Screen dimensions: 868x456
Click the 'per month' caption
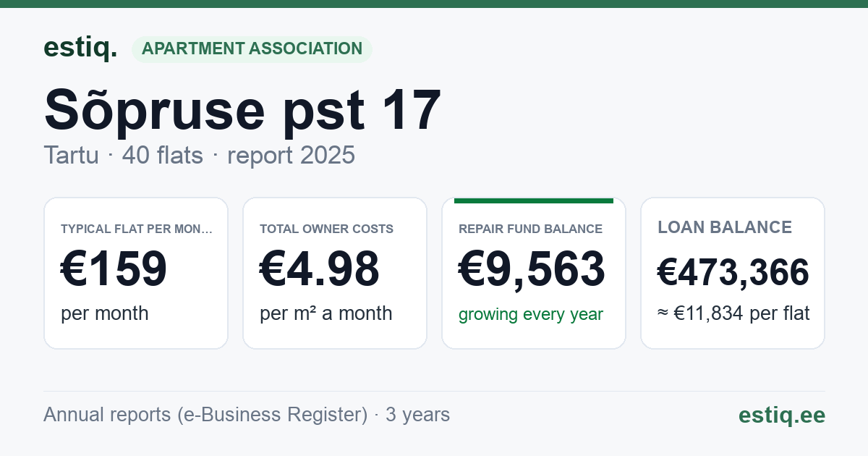(x=104, y=313)
